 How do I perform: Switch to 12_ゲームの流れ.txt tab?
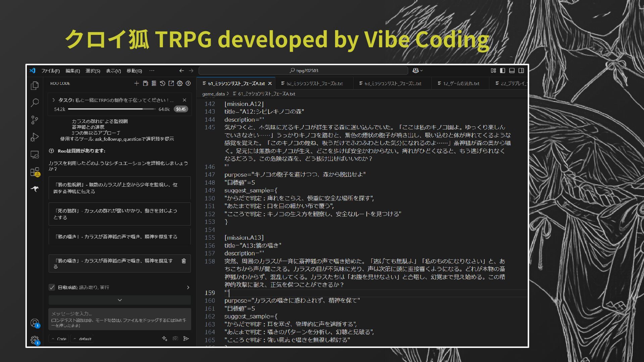(459, 83)
